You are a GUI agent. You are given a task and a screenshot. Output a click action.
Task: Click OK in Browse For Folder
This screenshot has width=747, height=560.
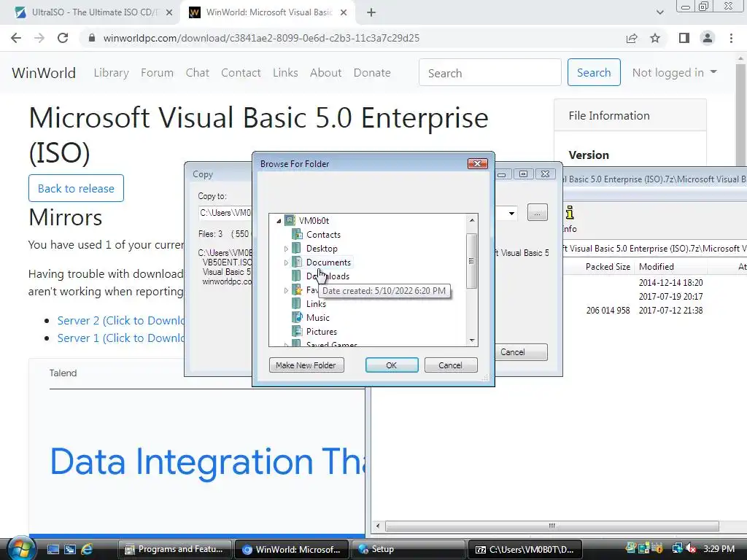click(392, 365)
